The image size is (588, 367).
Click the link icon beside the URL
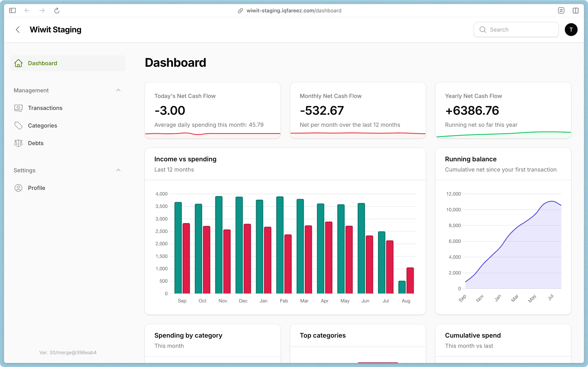tap(240, 11)
